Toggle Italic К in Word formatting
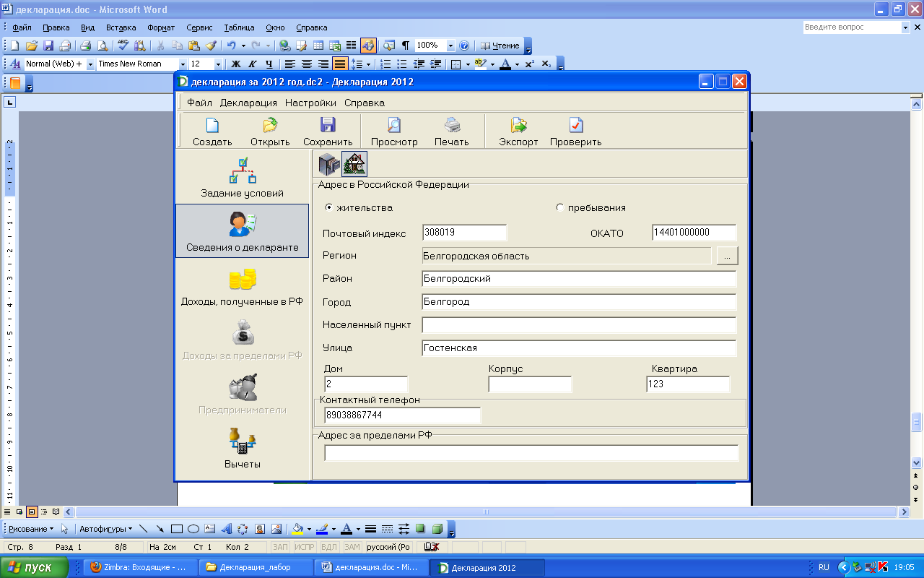Screen dimensions: 924x578 [252, 64]
